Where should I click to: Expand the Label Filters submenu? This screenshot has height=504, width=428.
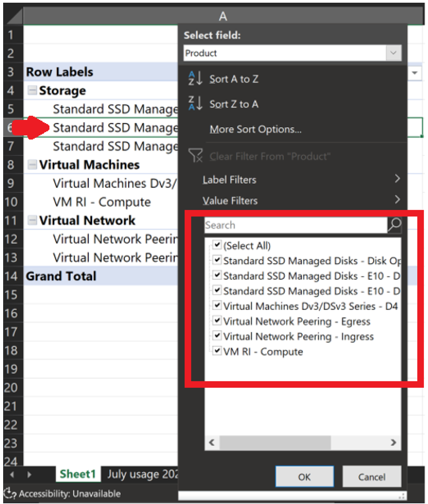pyautogui.click(x=301, y=179)
